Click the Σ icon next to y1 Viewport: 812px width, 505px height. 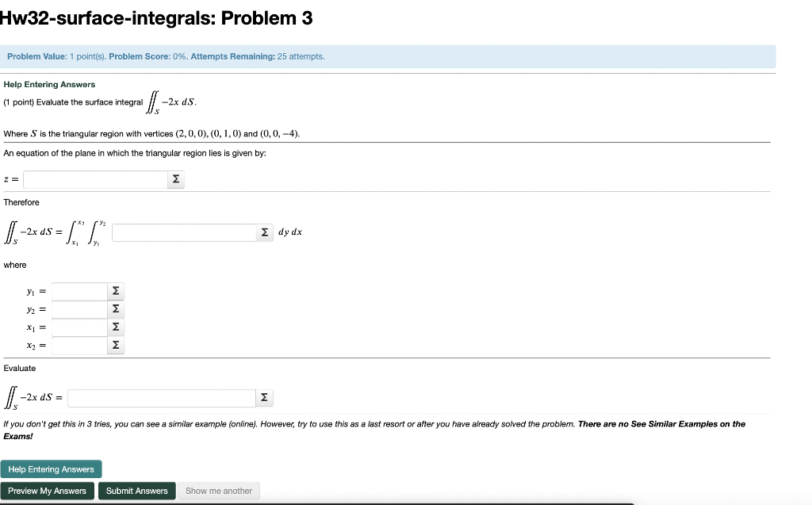[116, 291]
